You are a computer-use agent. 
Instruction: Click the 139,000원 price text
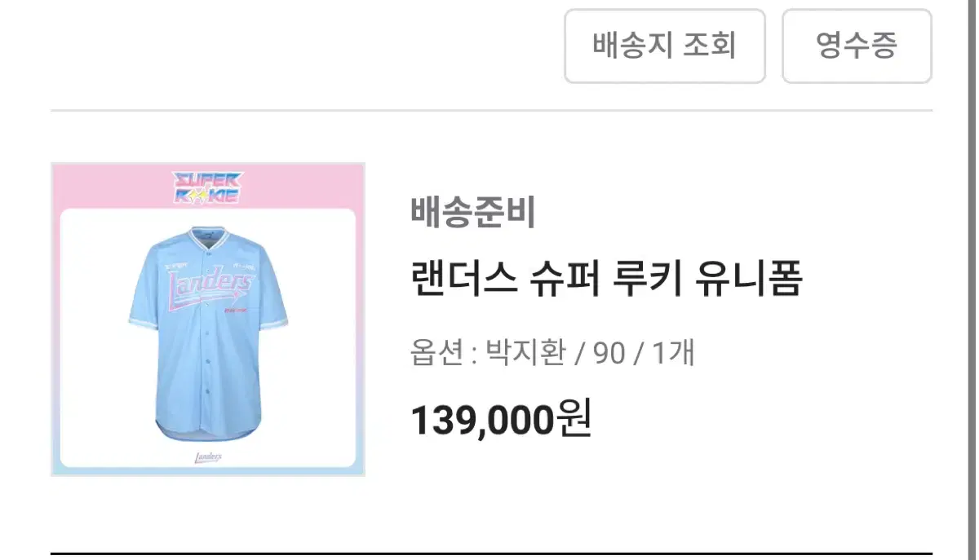point(502,419)
